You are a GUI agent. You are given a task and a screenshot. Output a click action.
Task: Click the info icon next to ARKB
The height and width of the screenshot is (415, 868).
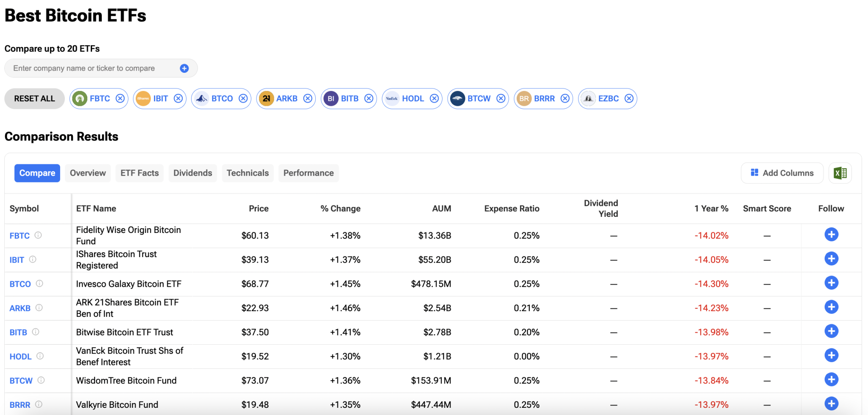click(x=39, y=308)
